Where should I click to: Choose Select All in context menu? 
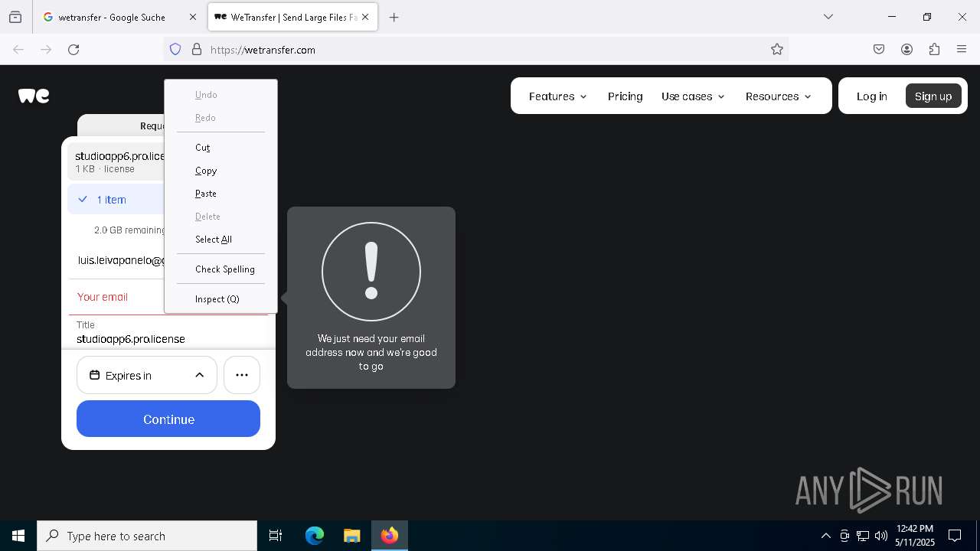220,240
